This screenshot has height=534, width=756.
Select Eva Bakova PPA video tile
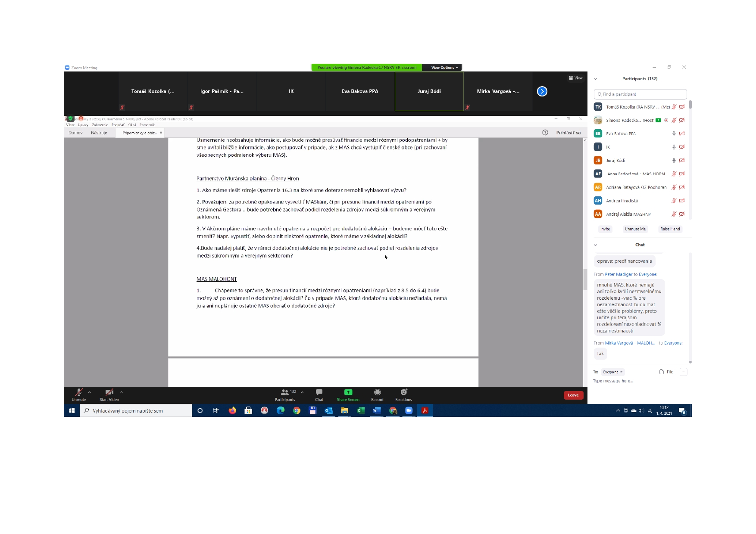click(x=360, y=91)
